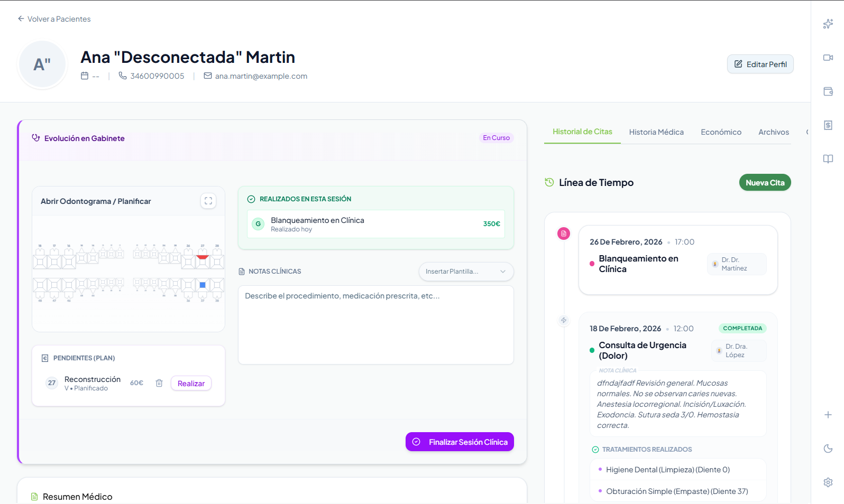Click the Nueva Cita button
844x504 pixels.
(x=765, y=183)
